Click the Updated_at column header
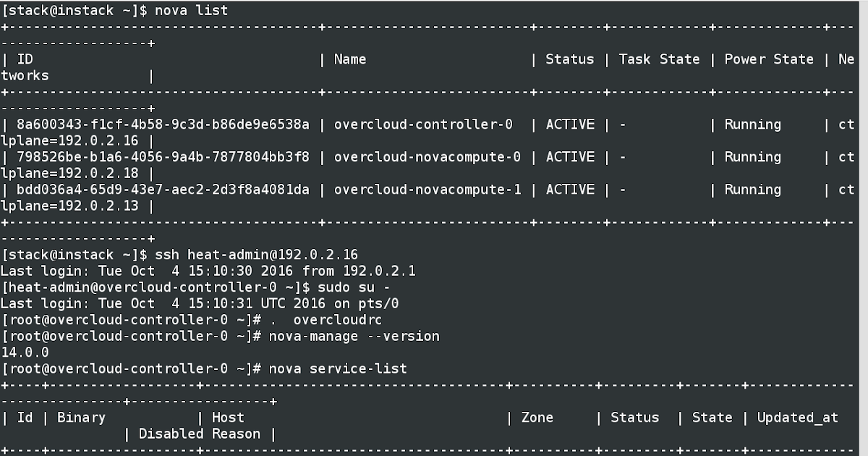Image resolution: width=868 pixels, height=456 pixels. [x=798, y=418]
